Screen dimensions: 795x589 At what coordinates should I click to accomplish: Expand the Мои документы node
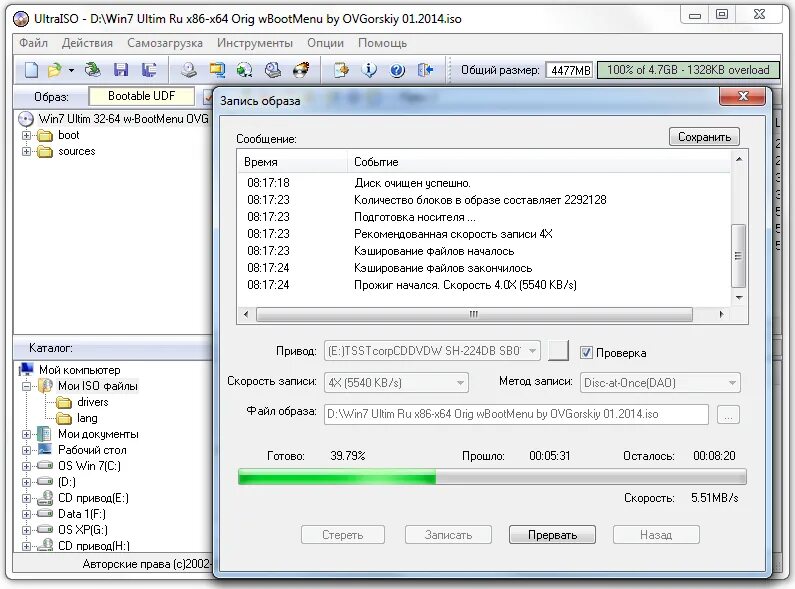26,434
